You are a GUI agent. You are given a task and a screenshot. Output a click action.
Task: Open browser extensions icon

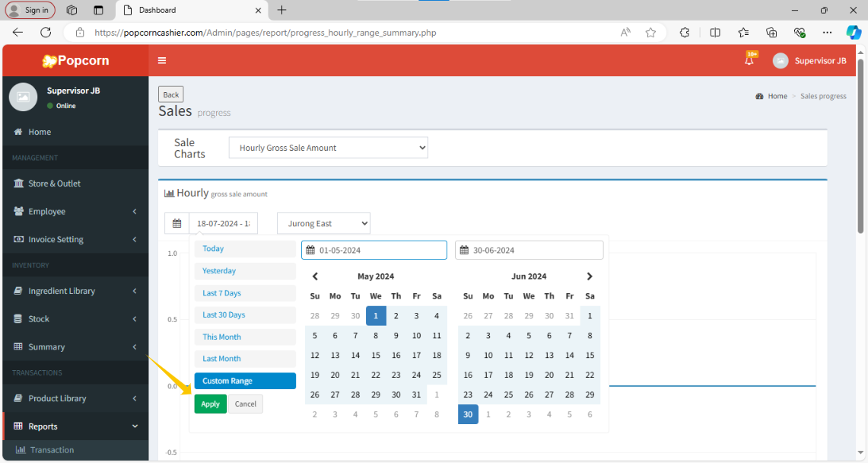[685, 33]
